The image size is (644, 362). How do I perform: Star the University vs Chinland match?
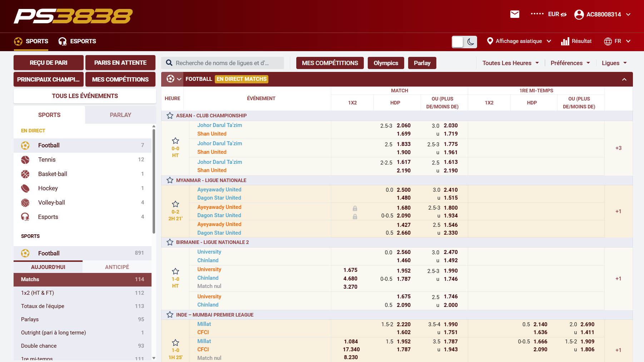175,271
